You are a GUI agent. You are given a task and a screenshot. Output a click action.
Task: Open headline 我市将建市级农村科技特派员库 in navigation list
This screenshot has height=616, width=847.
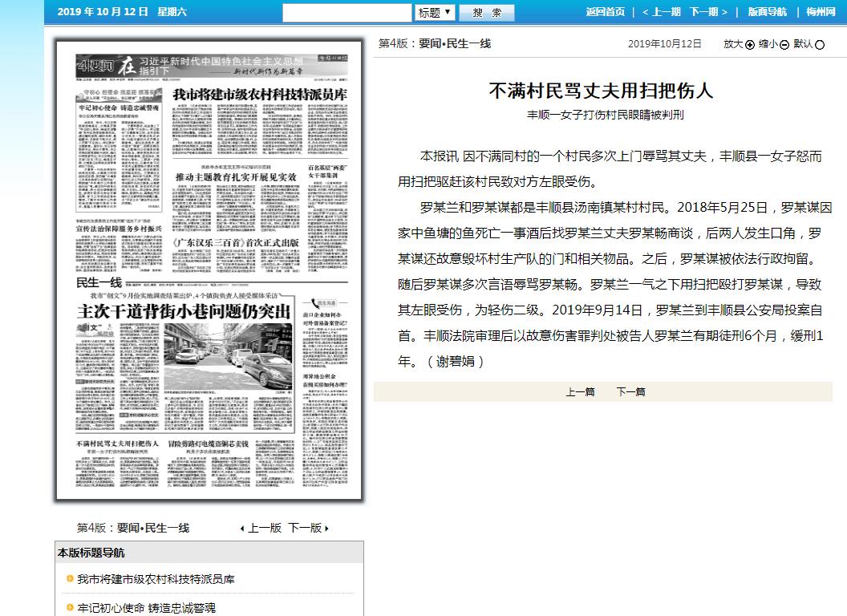tap(156, 579)
